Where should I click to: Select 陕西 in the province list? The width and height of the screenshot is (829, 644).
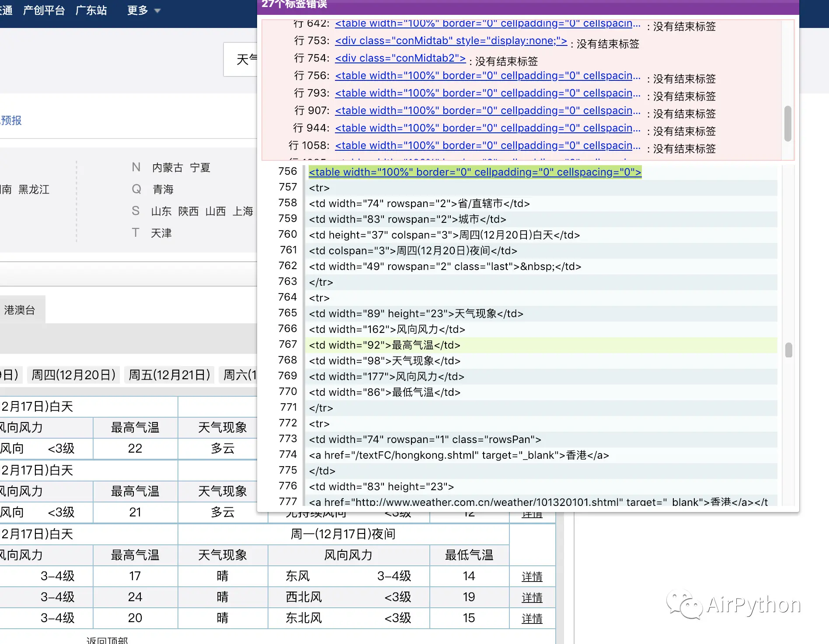tap(188, 211)
